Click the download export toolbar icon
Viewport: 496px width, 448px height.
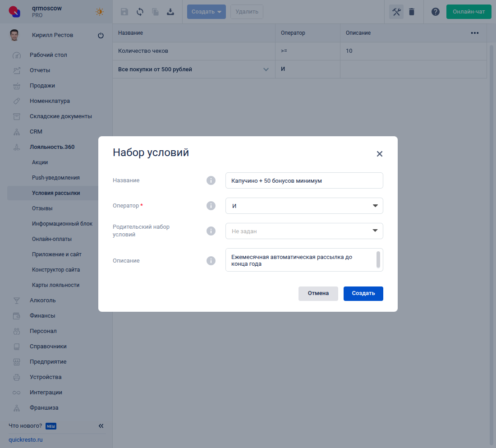click(x=170, y=12)
